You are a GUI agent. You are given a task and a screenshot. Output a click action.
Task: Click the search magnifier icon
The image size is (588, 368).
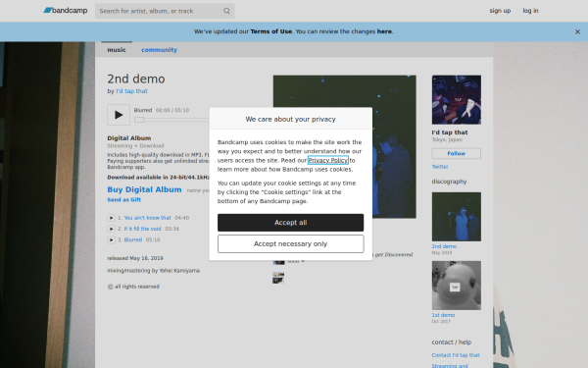pyautogui.click(x=226, y=11)
